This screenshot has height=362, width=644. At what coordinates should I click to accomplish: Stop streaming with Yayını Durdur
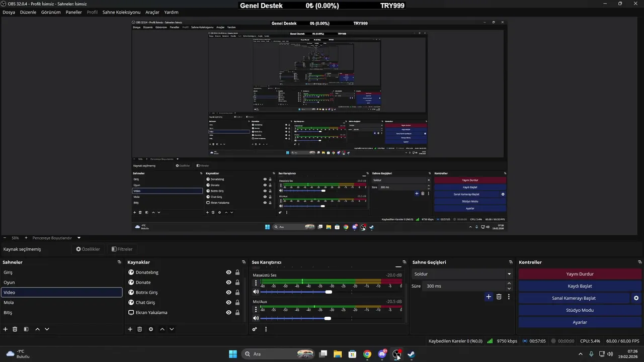(x=580, y=274)
